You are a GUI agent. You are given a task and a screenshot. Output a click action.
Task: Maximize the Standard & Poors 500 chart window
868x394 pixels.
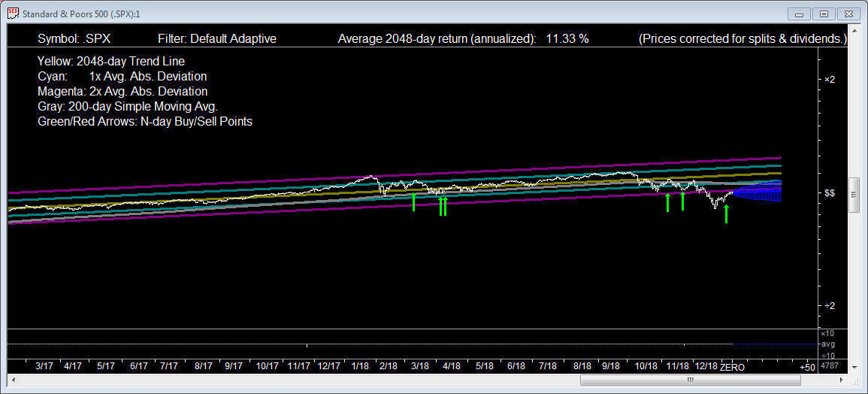(824, 14)
